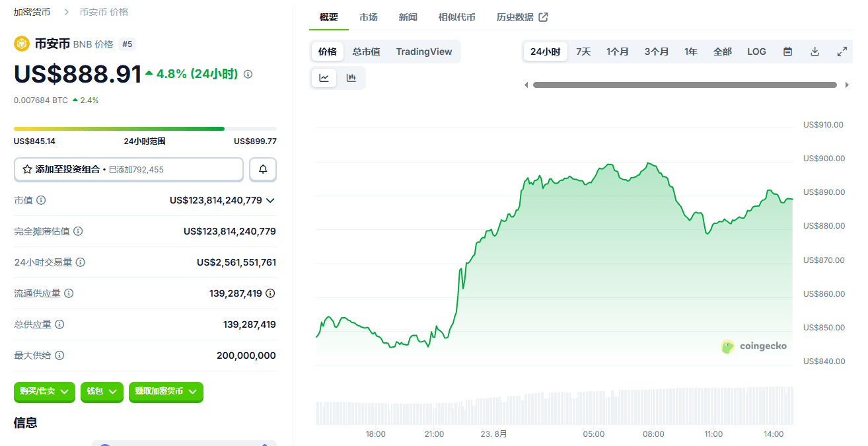
Task: Click US$845.14 low range value
Action: [x=34, y=141]
